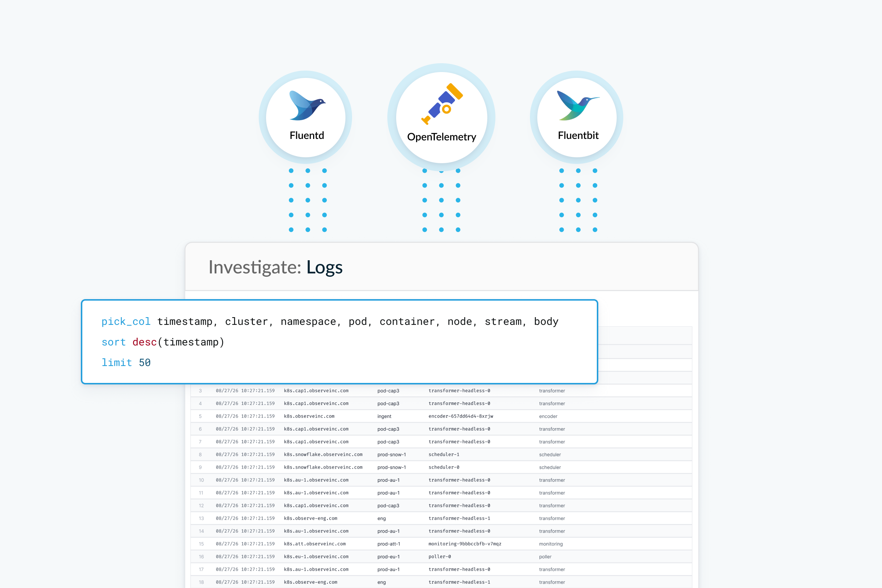Click timestamp cell in row 3
The height and width of the screenshot is (588, 882).
tap(245, 391)
